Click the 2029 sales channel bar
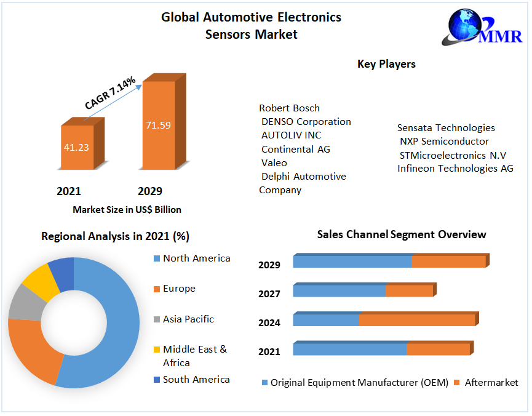This screenshot has width=532, height=416. click(387, 261)
